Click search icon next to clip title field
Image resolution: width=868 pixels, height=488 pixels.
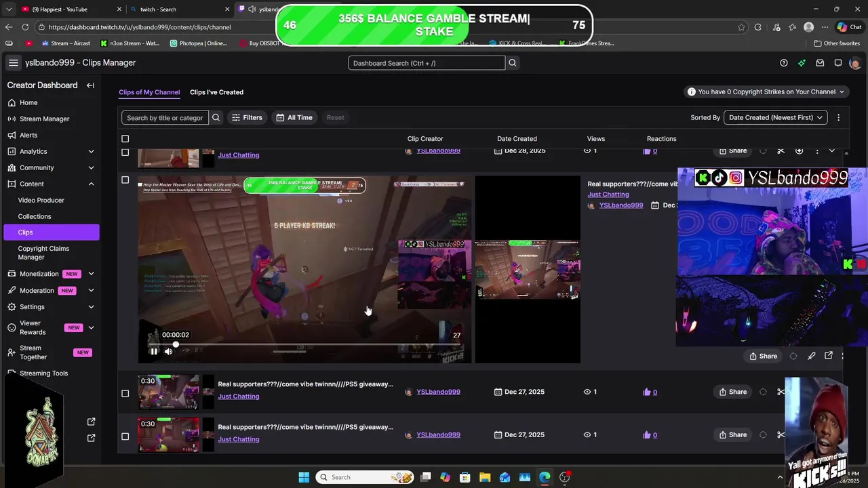216,117
